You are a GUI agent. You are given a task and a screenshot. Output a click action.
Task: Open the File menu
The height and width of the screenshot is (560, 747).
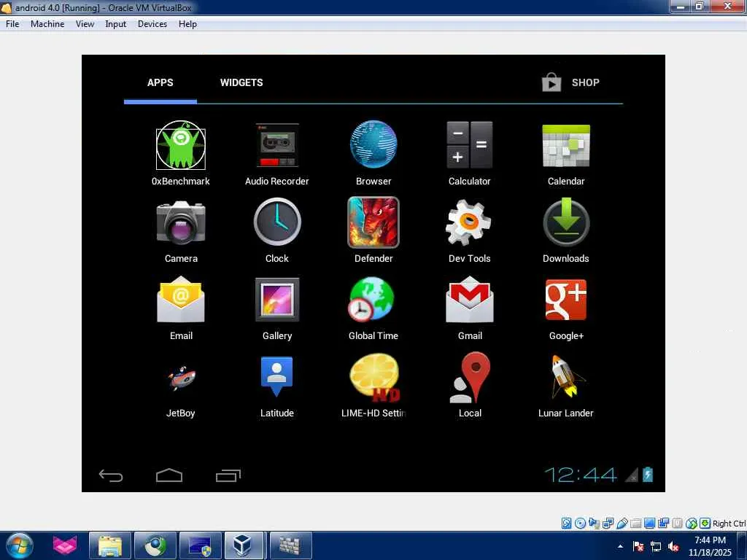click(12, 24)
